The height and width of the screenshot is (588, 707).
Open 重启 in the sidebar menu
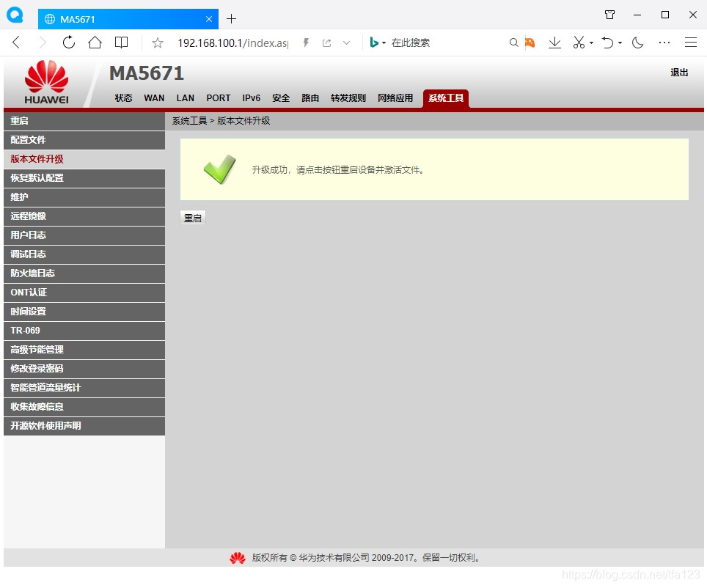(84, 121)
